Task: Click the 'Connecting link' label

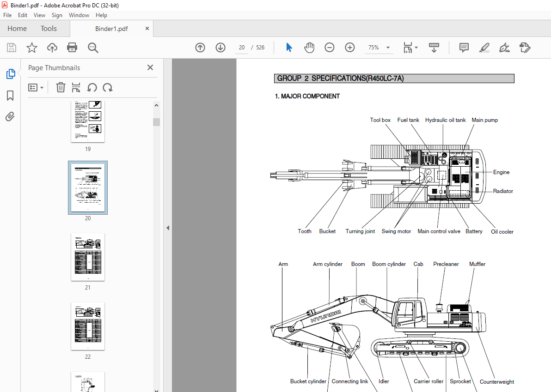Action: [349, 381]
